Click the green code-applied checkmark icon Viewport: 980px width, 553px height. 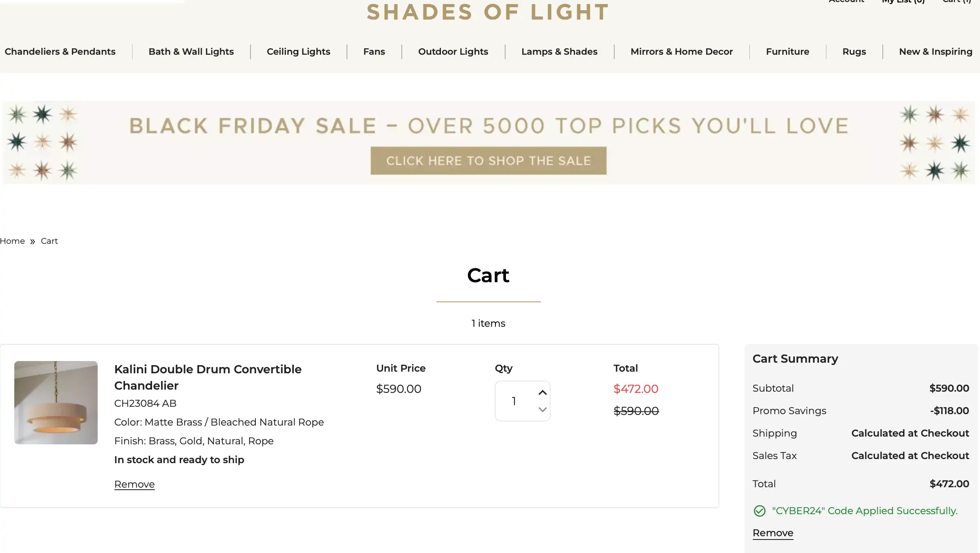coord(760,511)
